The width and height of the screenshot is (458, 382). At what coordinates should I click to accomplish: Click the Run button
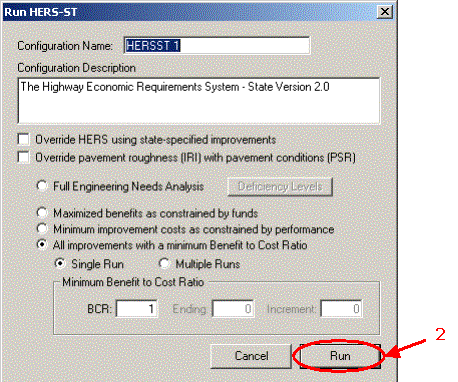tap(340, 356)
